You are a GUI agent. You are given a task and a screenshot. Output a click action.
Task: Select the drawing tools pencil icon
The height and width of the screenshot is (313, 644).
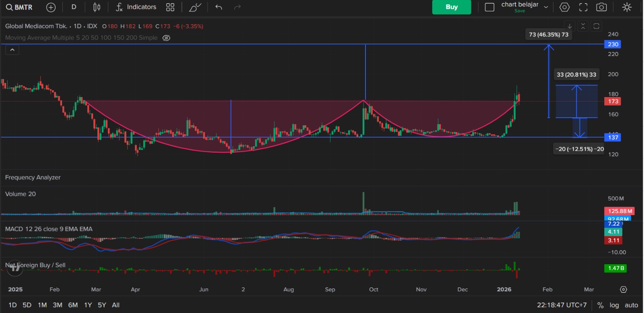(195, 7)
